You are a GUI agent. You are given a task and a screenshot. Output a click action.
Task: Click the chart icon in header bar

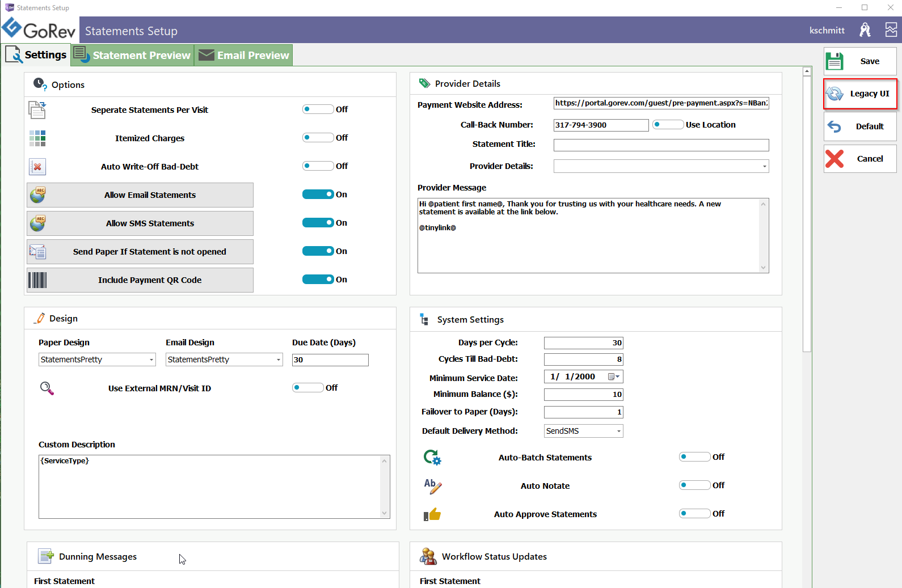(x=891, y=30)
